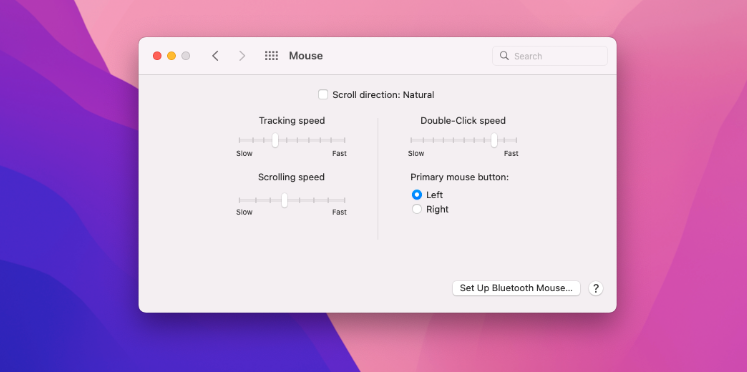Click the Tracking speed label
747x372 pixels.
[x=292, y=121]
